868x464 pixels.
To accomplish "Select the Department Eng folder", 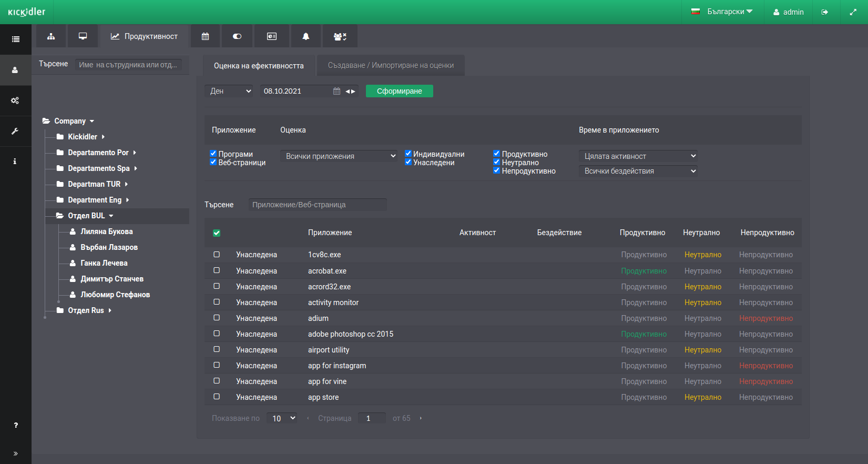I will (94, 200).
